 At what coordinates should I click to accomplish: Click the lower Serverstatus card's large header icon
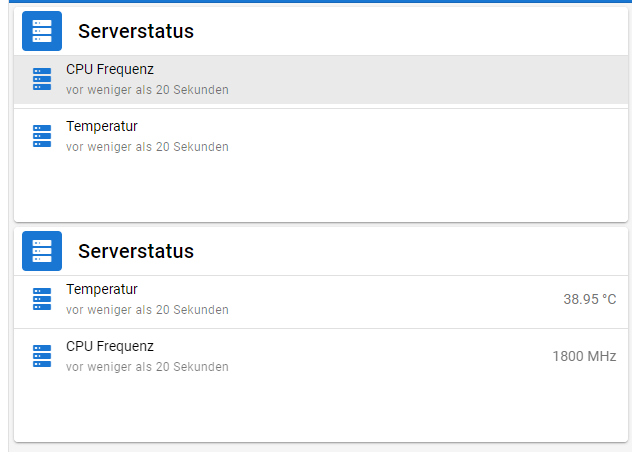coord(42,251)
